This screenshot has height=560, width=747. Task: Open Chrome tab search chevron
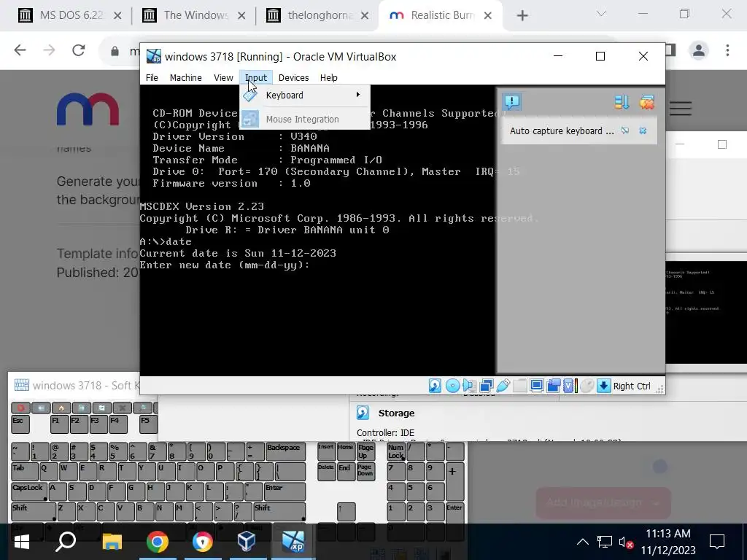coord(601,14)
